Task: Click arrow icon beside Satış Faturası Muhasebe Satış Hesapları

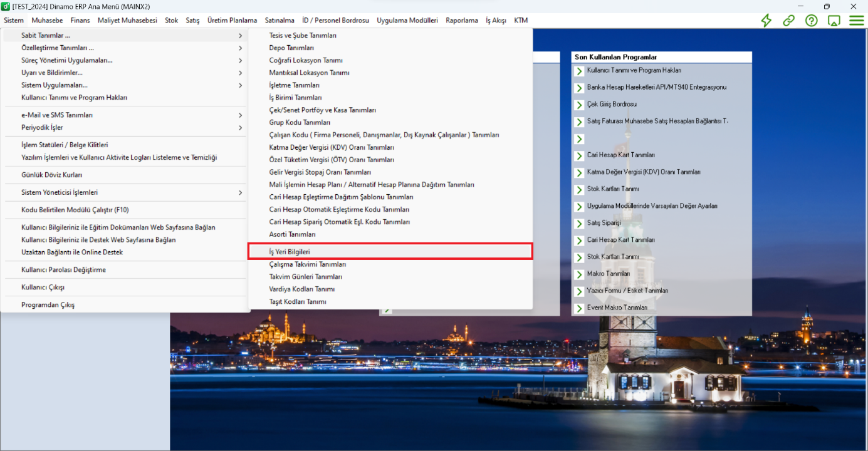Action: (x=579, y=122)
